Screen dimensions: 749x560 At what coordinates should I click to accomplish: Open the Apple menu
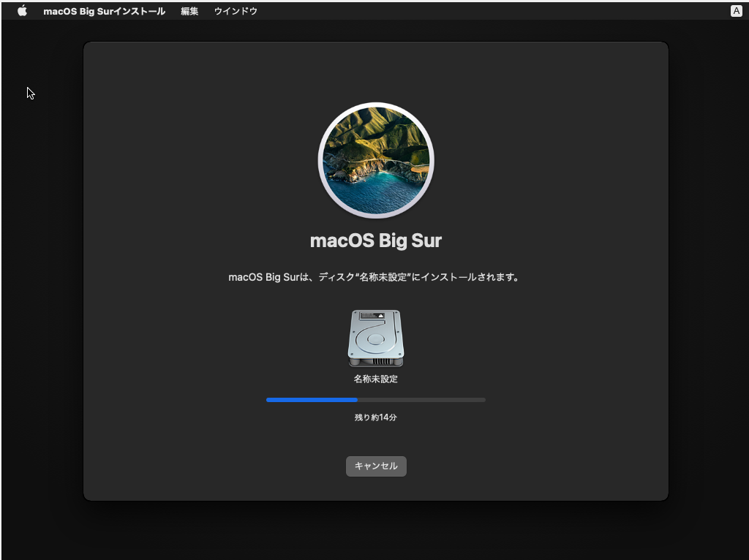click(23, 11)
